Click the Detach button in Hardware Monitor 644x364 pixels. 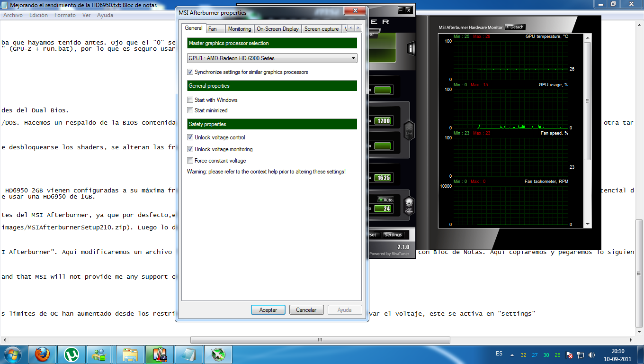click(x=515, y=27)
